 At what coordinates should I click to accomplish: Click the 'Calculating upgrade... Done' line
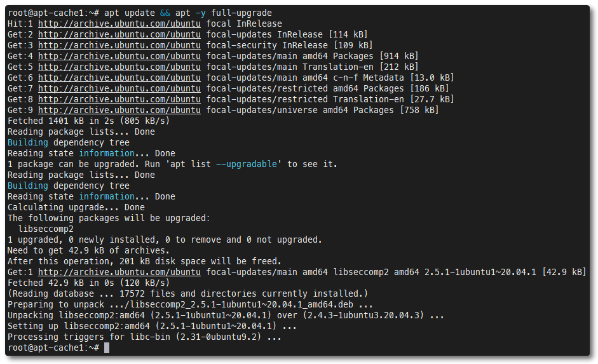click(76, 207)
